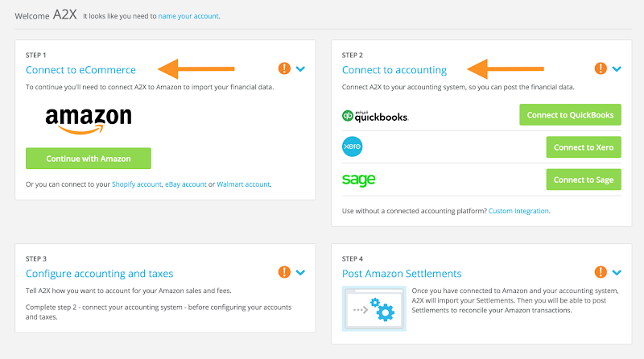Click the Sage logo
The width and height of the screenshot is (644, 359).
tap(358, 179)
